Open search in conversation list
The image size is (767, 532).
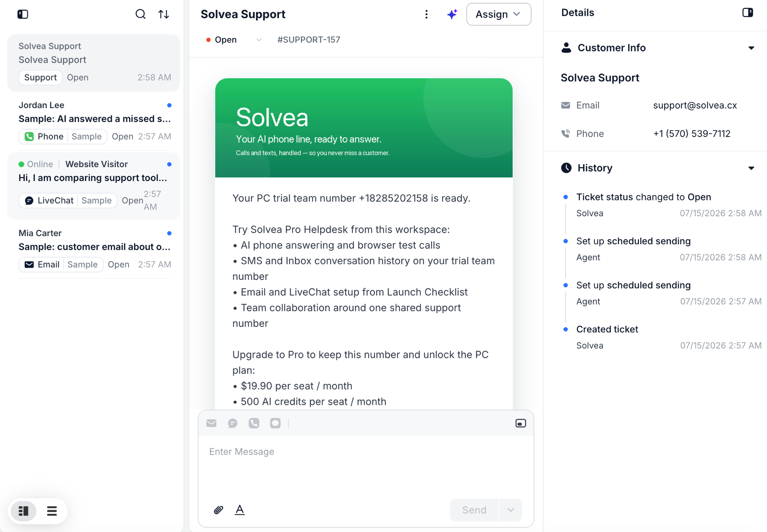pos(140,14)
